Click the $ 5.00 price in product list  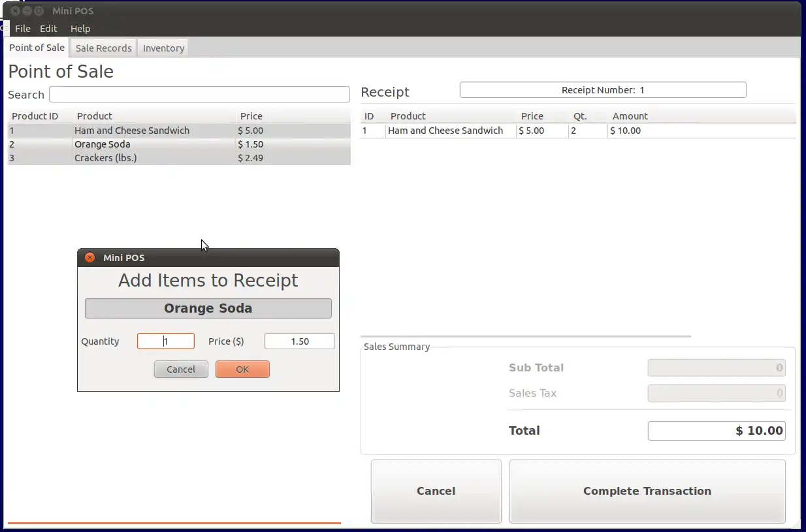[250, 131]
